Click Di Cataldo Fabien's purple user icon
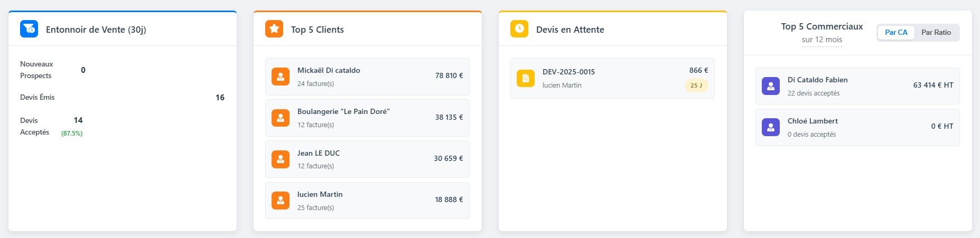 (771, 86)
